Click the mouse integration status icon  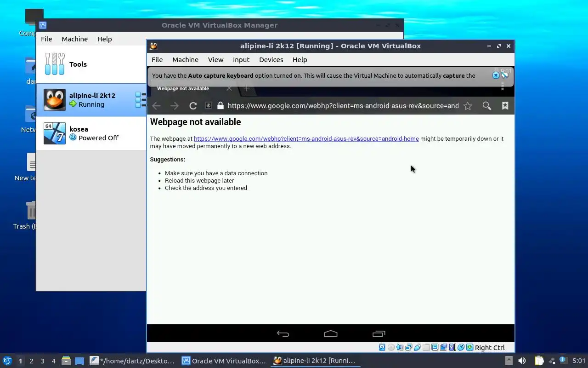[461, 347]
